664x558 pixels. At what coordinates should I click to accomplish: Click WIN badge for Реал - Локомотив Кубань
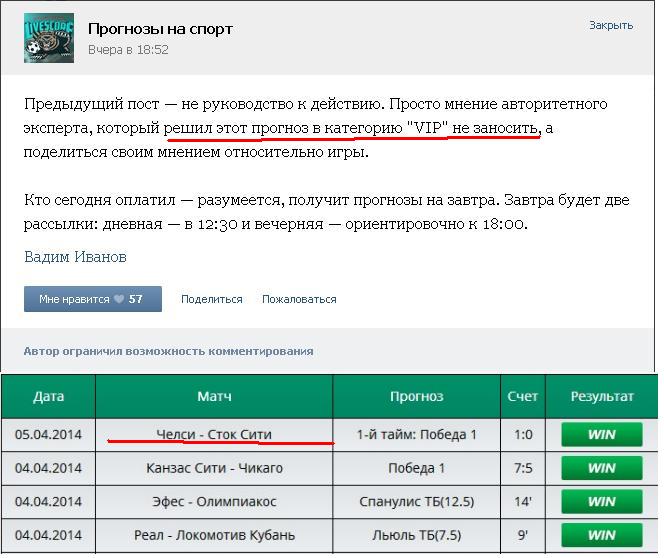tap(602, 535)
